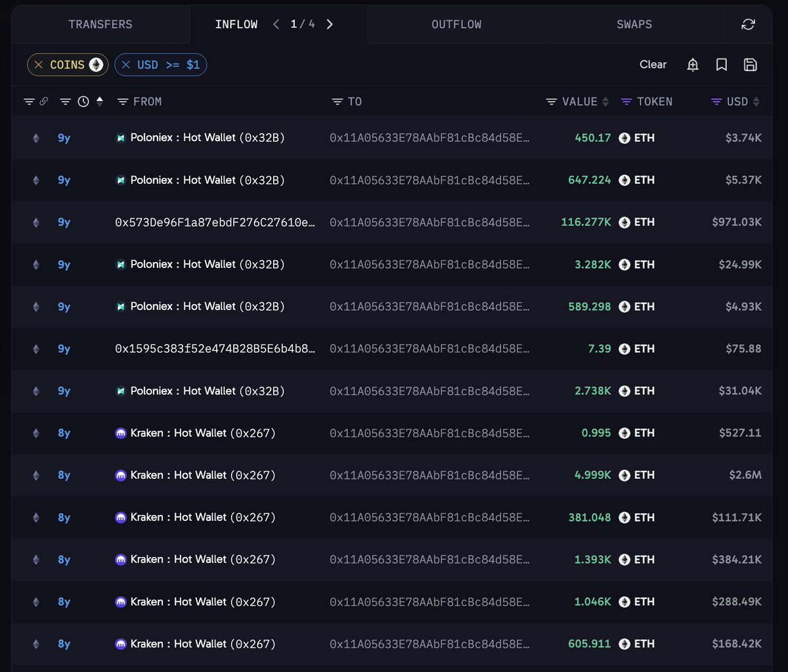788x672 pixels.
Task: Open the TOKEN column filter
Action: click(x=626, y=102)
